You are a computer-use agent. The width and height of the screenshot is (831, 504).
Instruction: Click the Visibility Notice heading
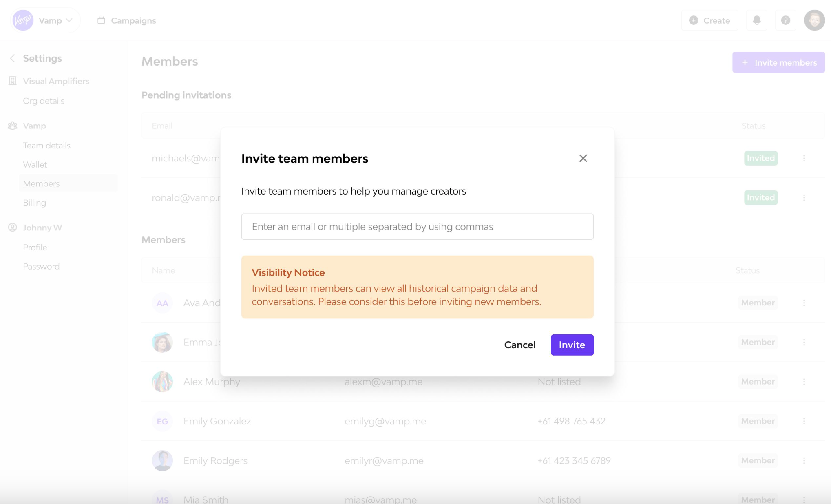pos(288,272)
